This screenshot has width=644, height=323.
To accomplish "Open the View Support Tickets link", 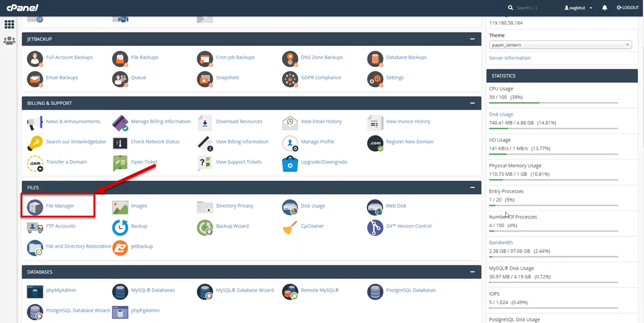I will (x=239, y=162).
